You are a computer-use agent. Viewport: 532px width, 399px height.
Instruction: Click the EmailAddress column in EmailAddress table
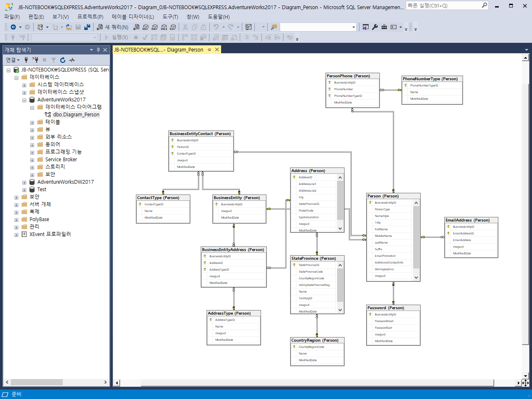click(x=462, y=240)
